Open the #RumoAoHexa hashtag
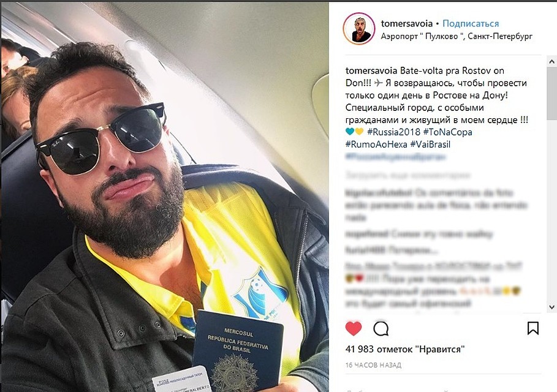The height and width of the screenshot is (392, 557). (376, 145)
